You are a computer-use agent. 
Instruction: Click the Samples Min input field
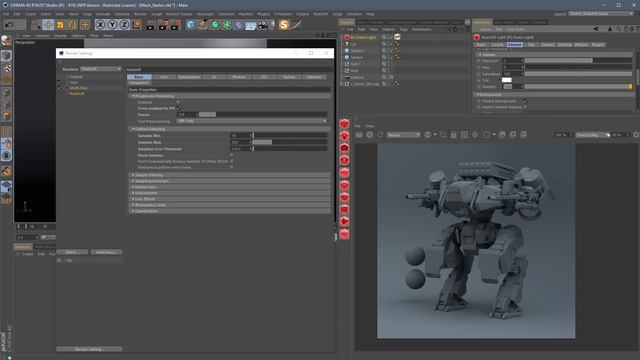(240, 136)
